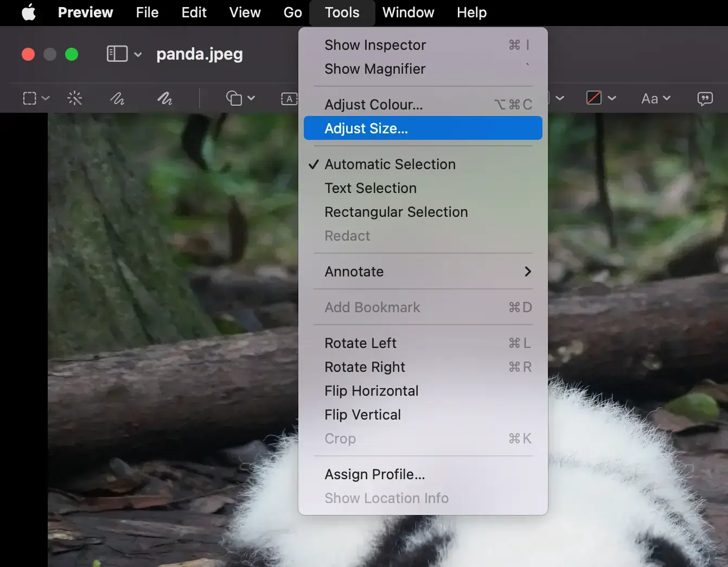Choose Flip Horizontal menu item
728x567 pixels.
pyautogui.click(x=423, y=391)
